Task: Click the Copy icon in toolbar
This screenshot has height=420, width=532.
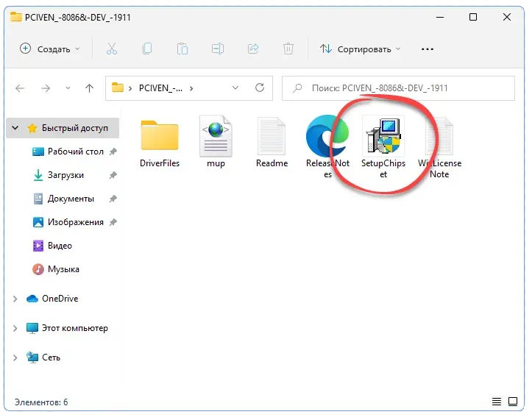Action: (x=147, y=49)
